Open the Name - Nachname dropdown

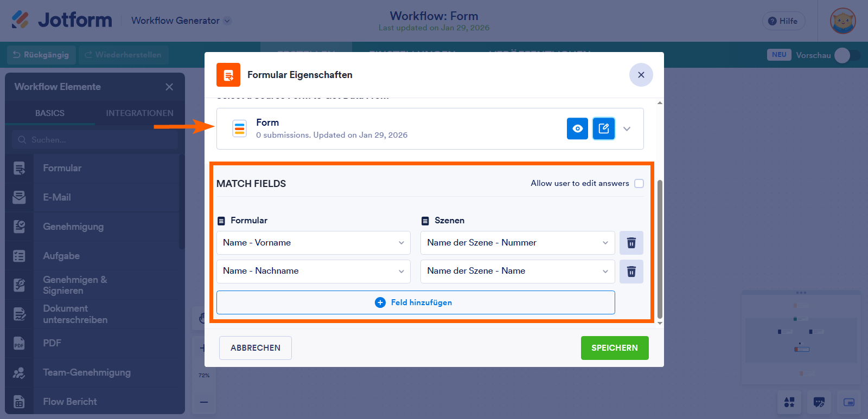(314, 271)
